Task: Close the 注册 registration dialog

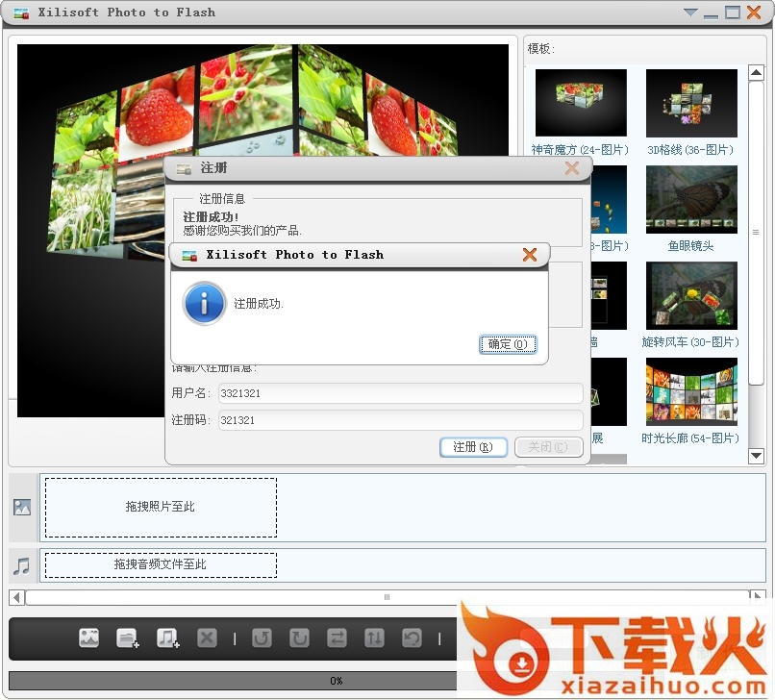Action: point(572,168)
